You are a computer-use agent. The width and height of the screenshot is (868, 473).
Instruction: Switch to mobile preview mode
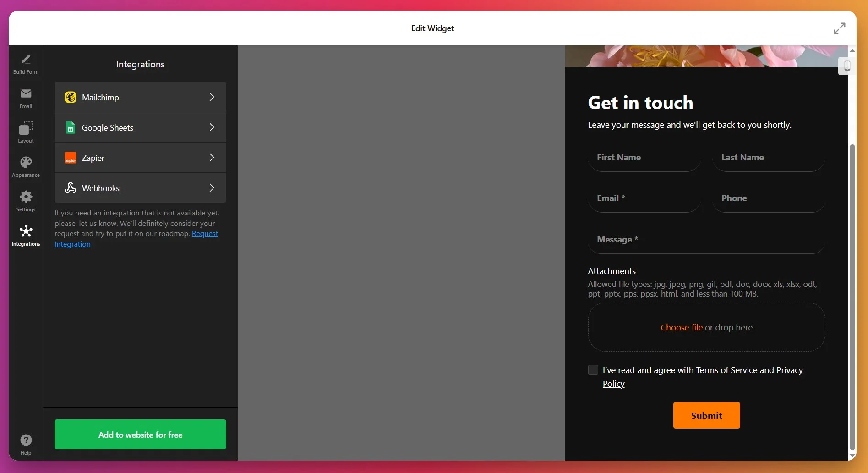pos(846,66)
